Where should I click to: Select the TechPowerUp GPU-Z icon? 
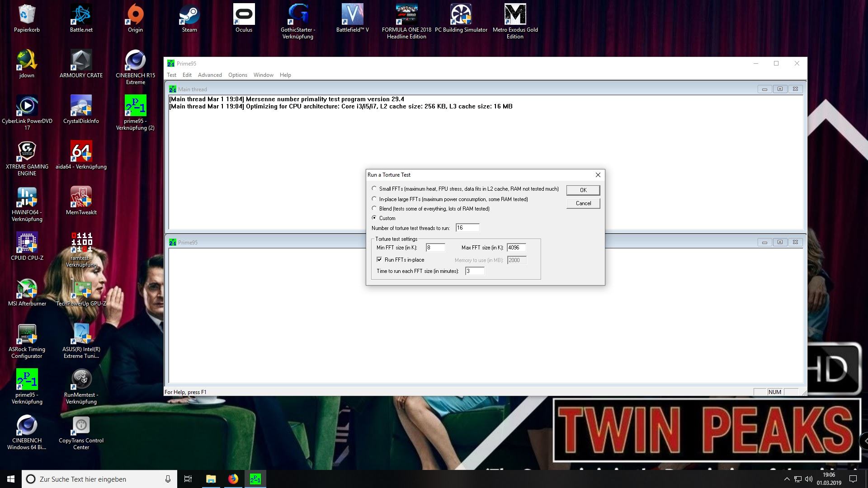[81, 292]
